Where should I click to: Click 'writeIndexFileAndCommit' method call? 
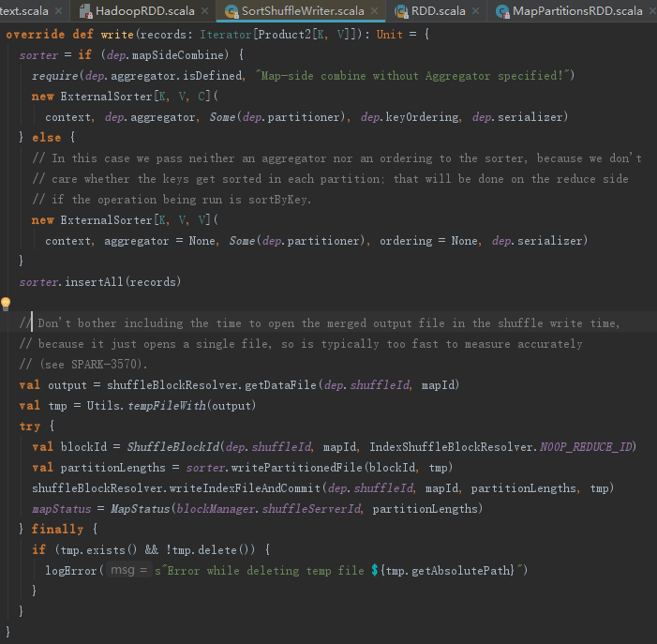click(x=245, y=488)
